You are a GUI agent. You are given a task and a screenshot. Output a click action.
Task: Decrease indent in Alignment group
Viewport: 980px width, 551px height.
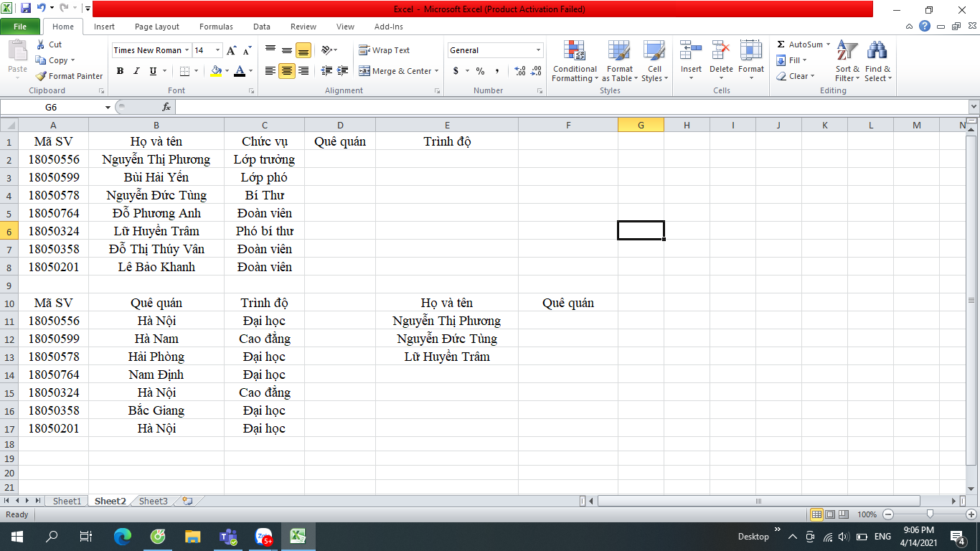(327, 71)
